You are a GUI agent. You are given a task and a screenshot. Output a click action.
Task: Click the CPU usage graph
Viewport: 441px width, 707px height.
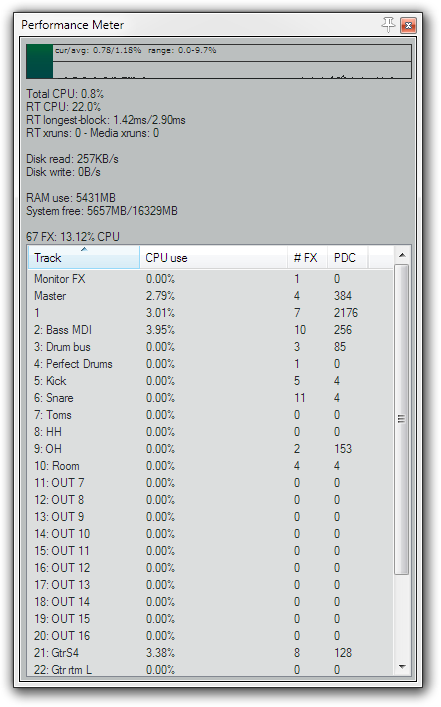[x=219, y=61]
